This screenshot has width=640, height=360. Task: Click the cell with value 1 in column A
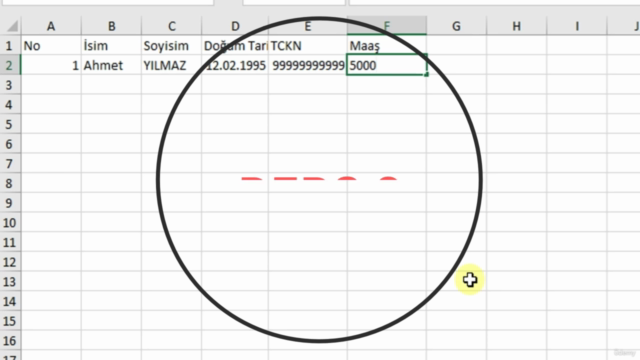(x=51, y=65)
